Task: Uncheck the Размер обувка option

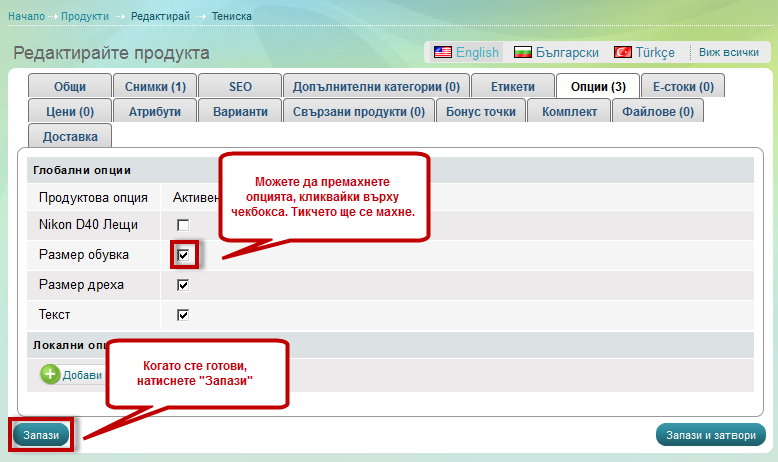Action: [183, 255]
